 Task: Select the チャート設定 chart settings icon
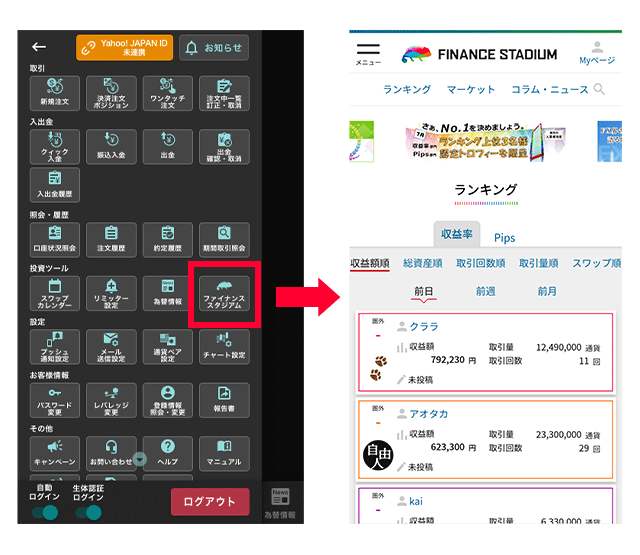pos(224,346)
